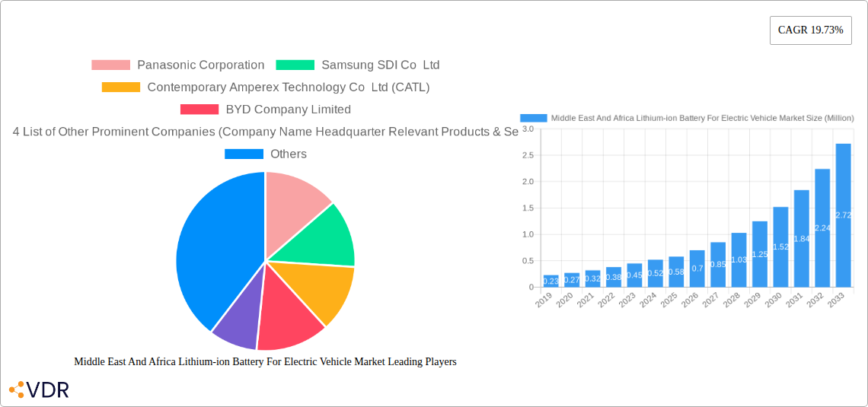Toggle the Panasonic Corporation pink legend swatch

point(110,65)
